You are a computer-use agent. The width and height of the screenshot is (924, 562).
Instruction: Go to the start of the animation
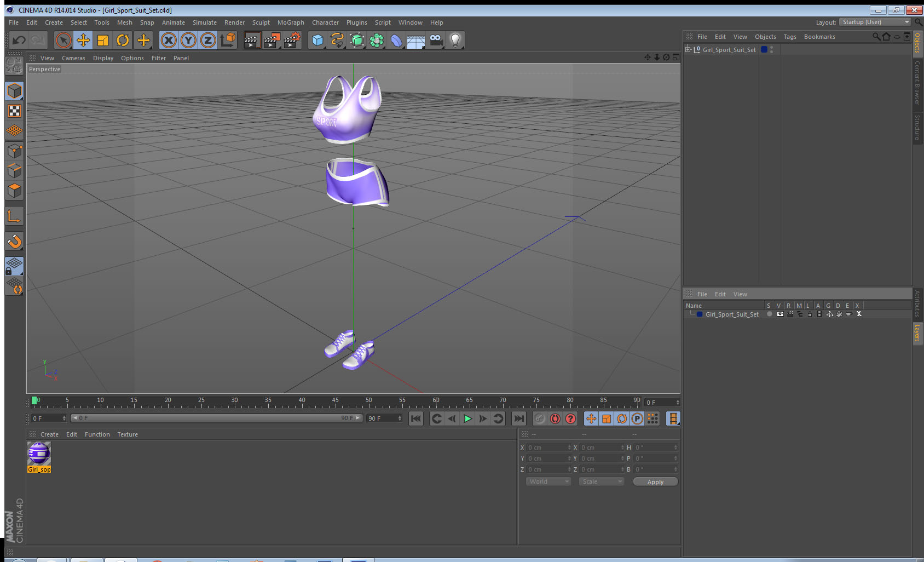[x=416, y=418]
